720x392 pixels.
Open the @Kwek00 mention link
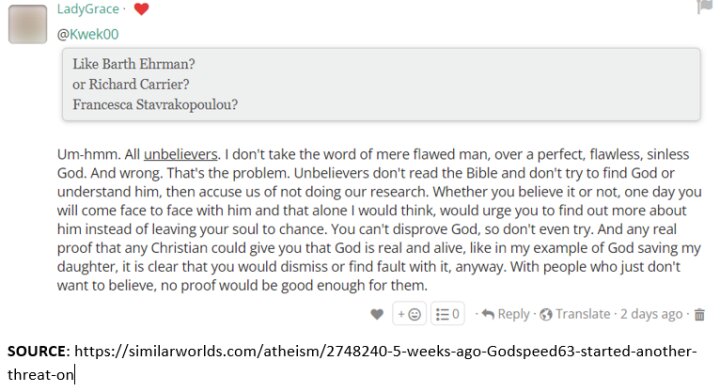pos(88,34)
